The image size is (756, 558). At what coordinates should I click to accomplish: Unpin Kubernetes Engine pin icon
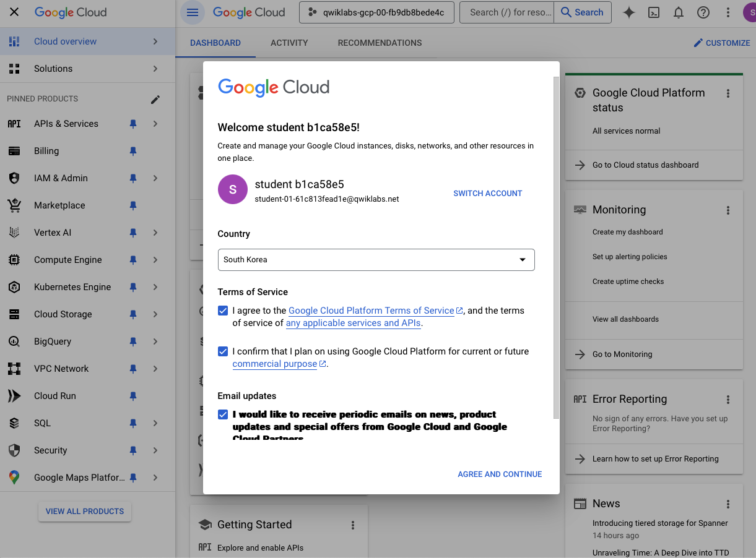pos(133,287)
